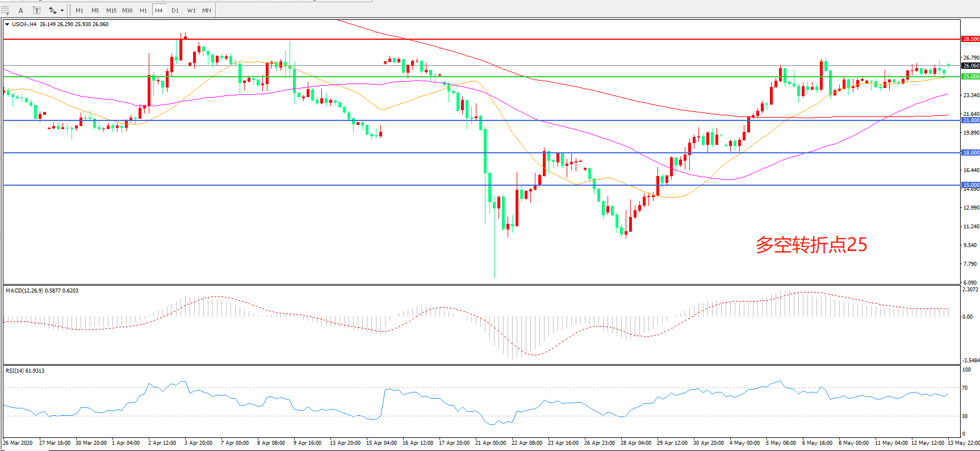Change chart to MN monthly timeframe
This screenshot has height=451, width=980.
[x=207, y=10]
